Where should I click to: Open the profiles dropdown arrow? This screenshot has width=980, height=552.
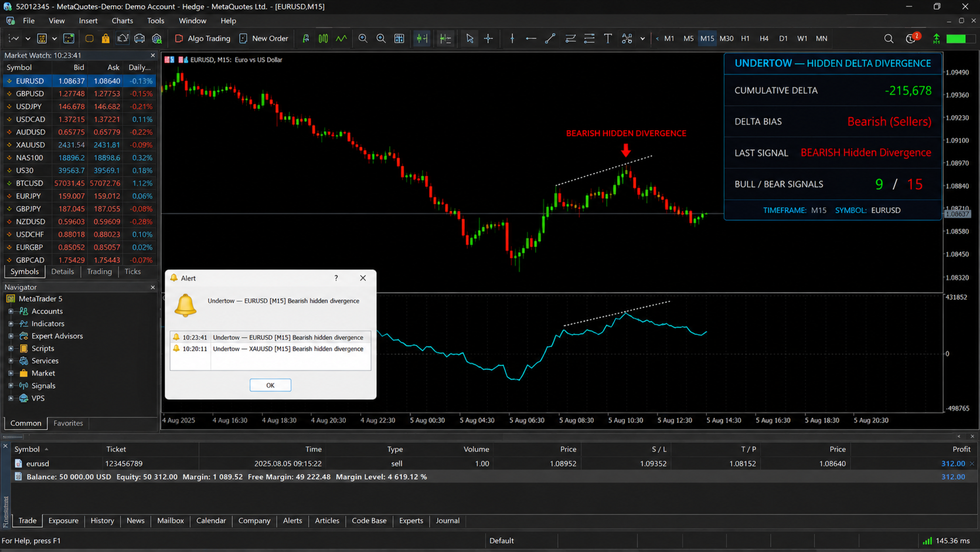click(55, 39)
